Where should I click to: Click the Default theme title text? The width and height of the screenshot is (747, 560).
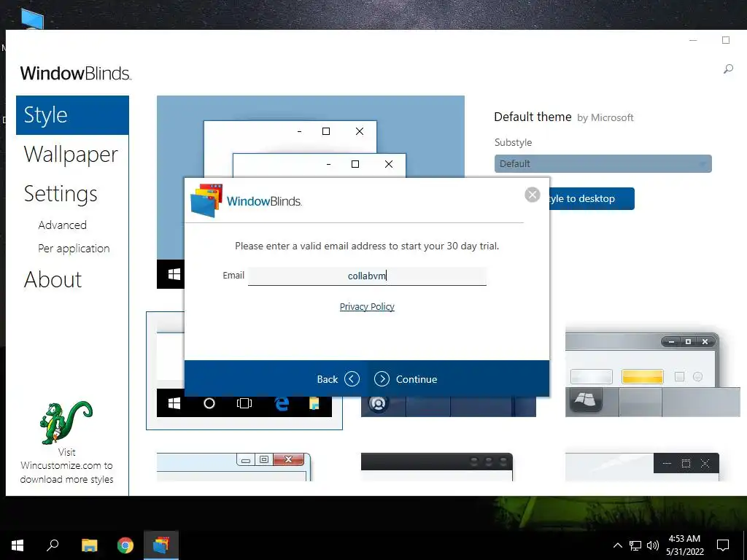[x=533, y=117]
